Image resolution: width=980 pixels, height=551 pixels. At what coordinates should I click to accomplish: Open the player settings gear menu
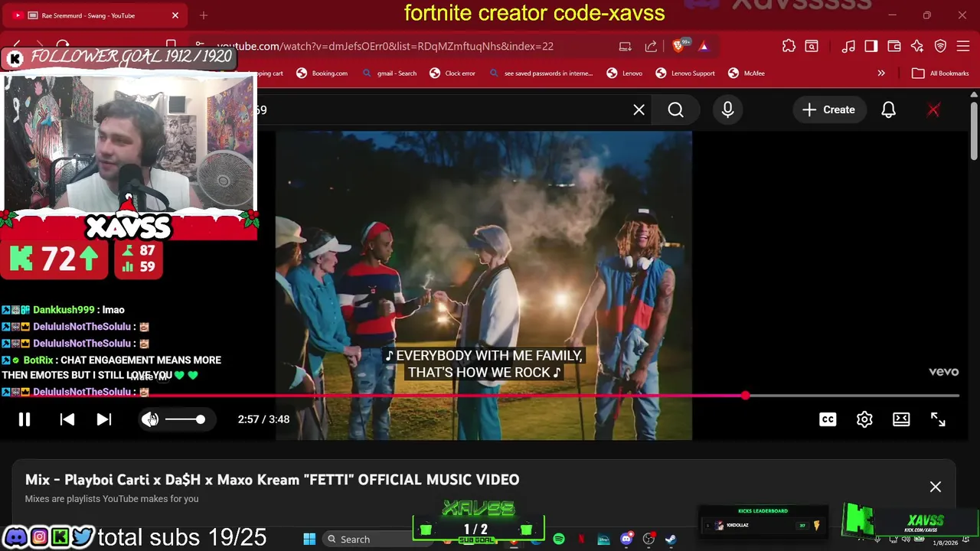(864, 419)
